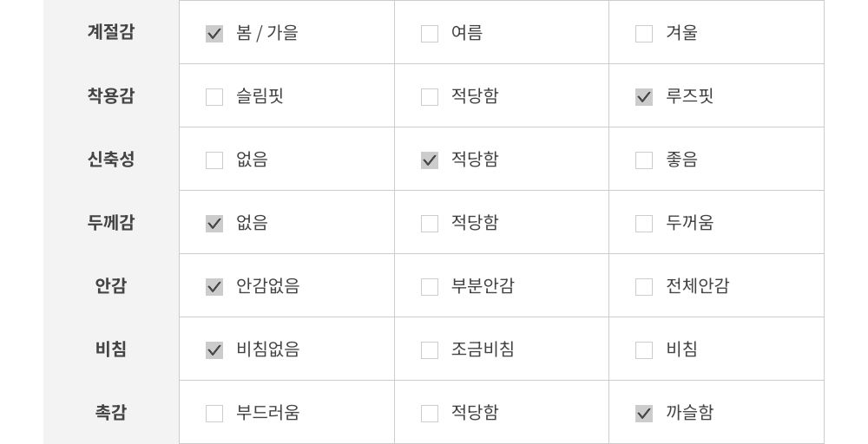Check the 겨울 season checkbox

pos(644,34)
